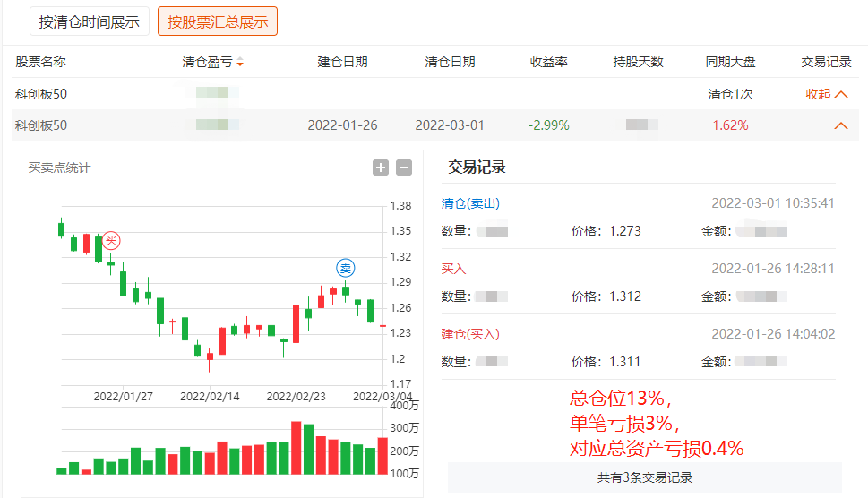
Task: Click the 2022/02/14 date label on chart axis
Action: [210, 396]
